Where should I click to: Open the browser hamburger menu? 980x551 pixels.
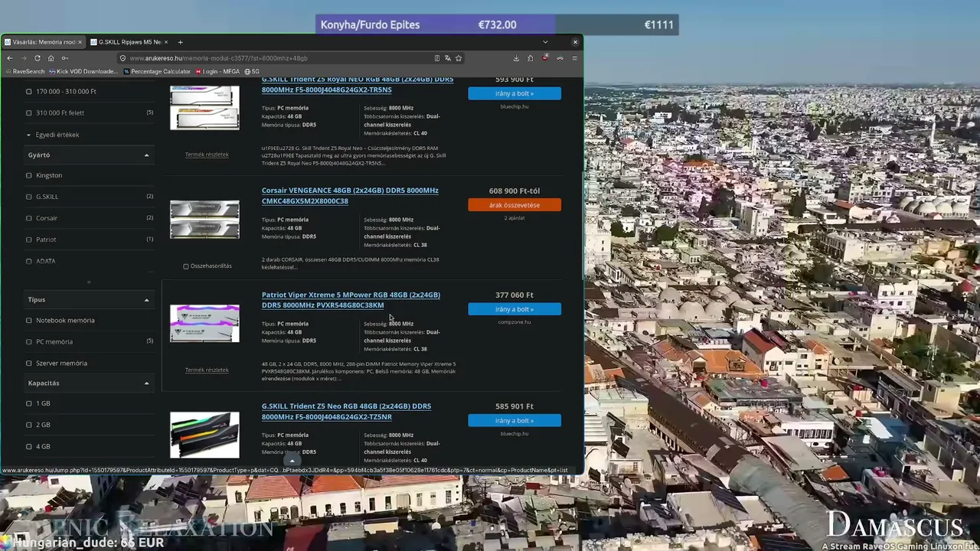(x=574, y=58)
